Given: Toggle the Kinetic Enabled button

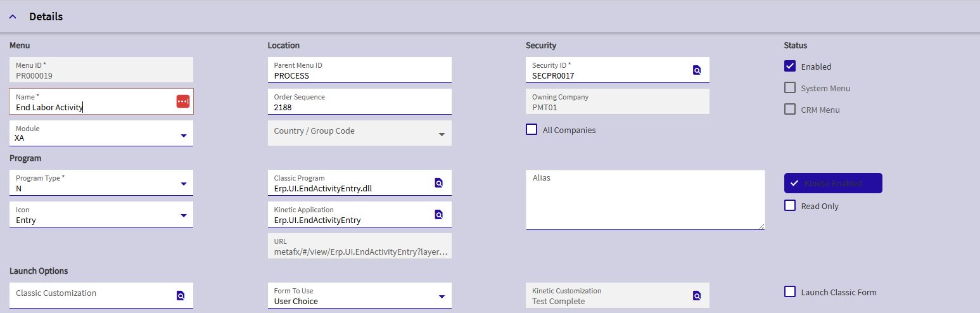Looking at the screenshot, I should tap(832, 183).
